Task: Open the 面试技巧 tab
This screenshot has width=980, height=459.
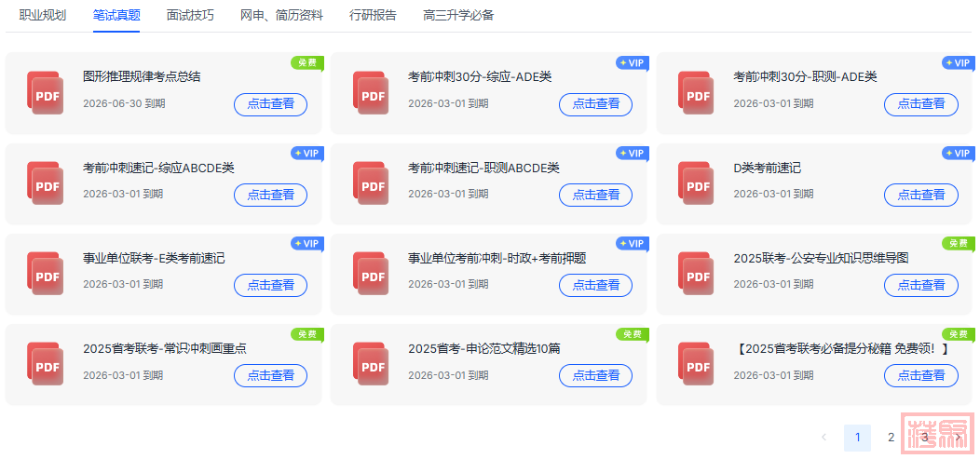Action: 190,15
